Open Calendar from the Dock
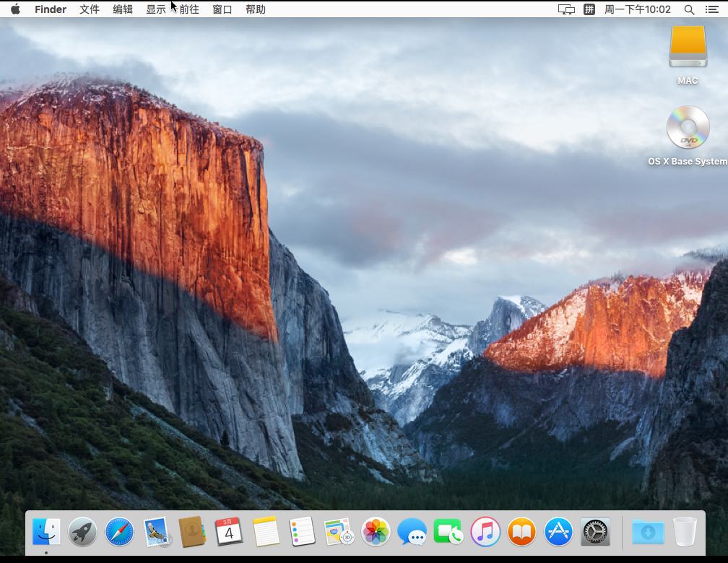The height and width of the screenshot is (563, 728). coord(228,532)
